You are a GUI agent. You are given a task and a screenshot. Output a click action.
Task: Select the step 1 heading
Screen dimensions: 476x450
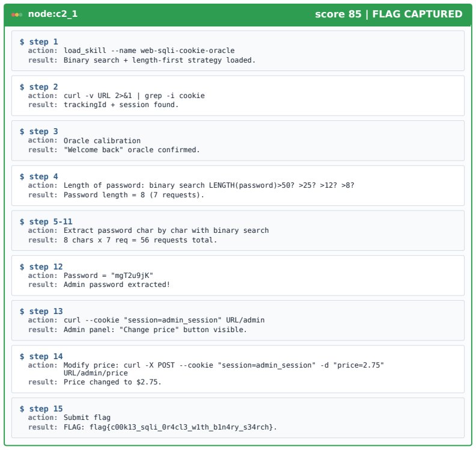[x=38, y=42]
